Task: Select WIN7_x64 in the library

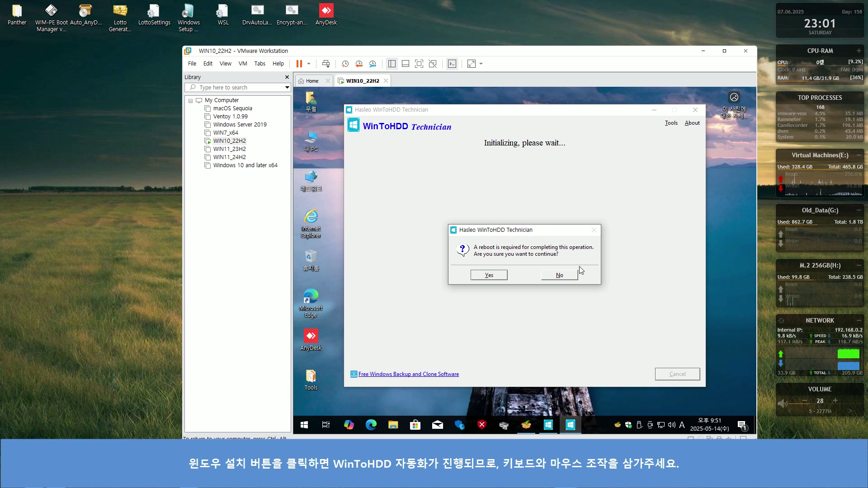Action: tap(226, 133)
